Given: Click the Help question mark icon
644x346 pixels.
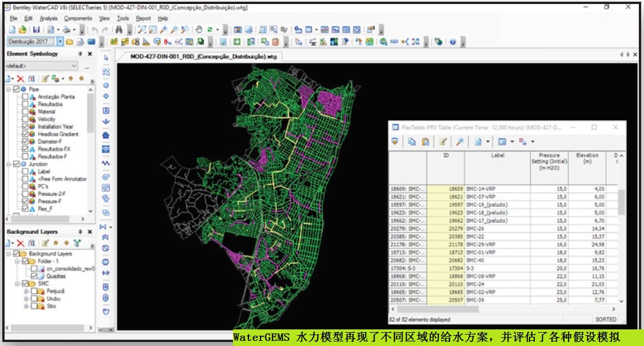Looking at the screenshot, I should pos(453,42).
